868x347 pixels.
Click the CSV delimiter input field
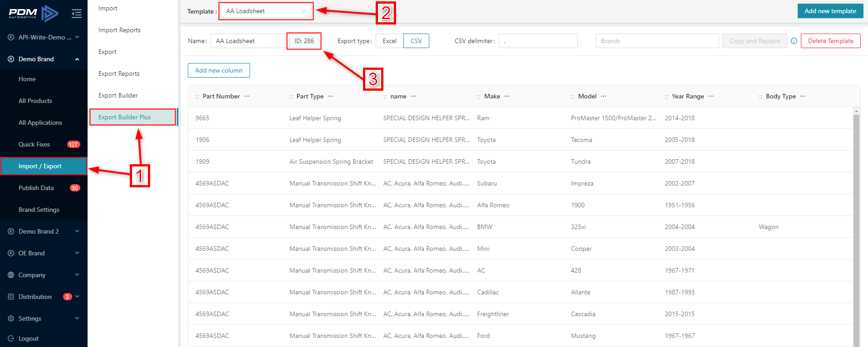pos(538,41)
